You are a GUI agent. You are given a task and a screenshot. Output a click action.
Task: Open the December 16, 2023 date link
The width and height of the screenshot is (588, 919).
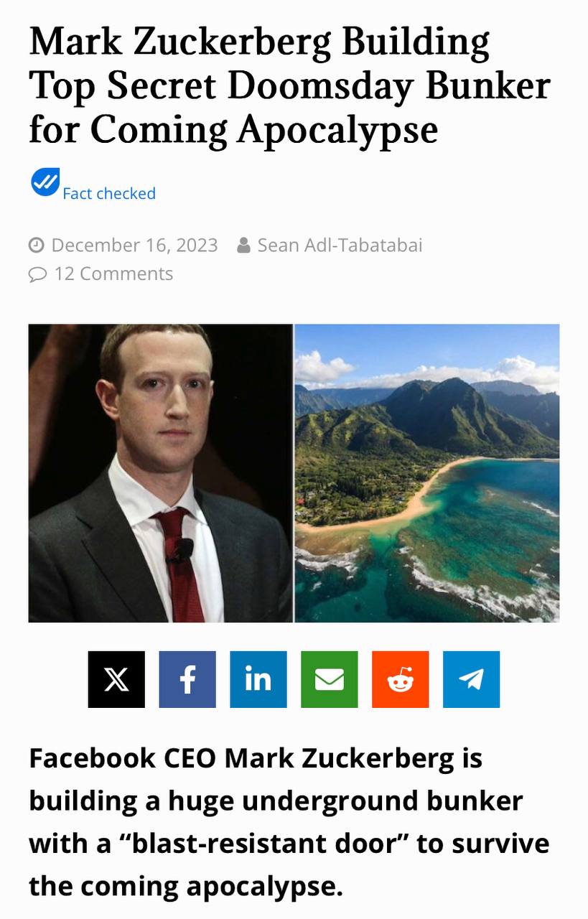coord(134,246)
